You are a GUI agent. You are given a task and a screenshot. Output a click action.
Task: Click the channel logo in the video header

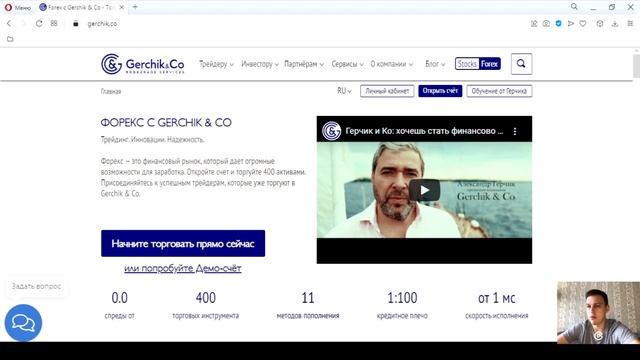tap(331, 131)
